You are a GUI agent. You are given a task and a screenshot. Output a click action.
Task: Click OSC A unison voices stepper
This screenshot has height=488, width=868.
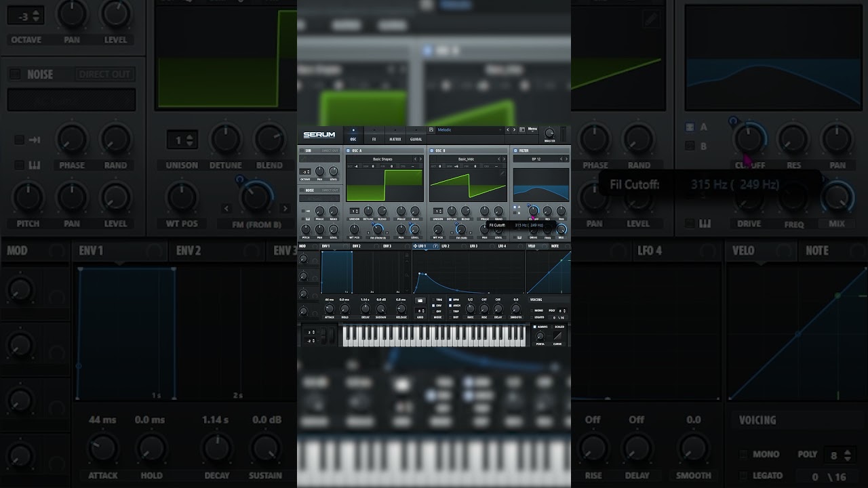click(355, 211)
